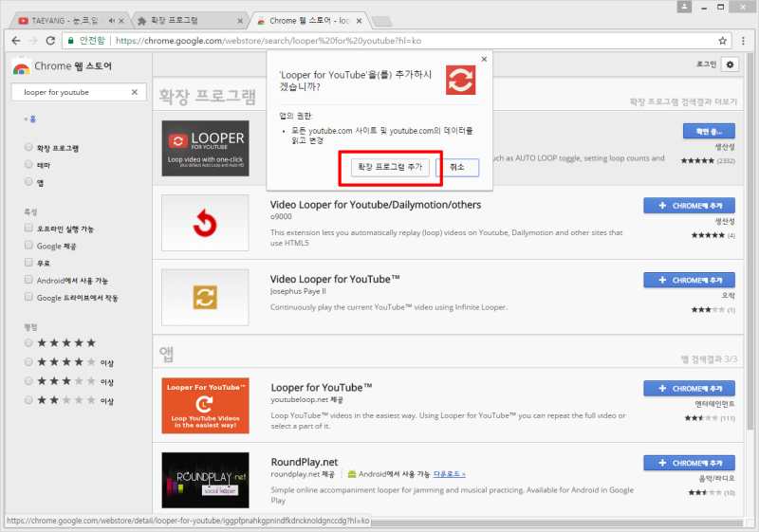Open Video Looper for Youtube/Dailymotion/others title
759x532 pixels.
[x=376, y=205]
